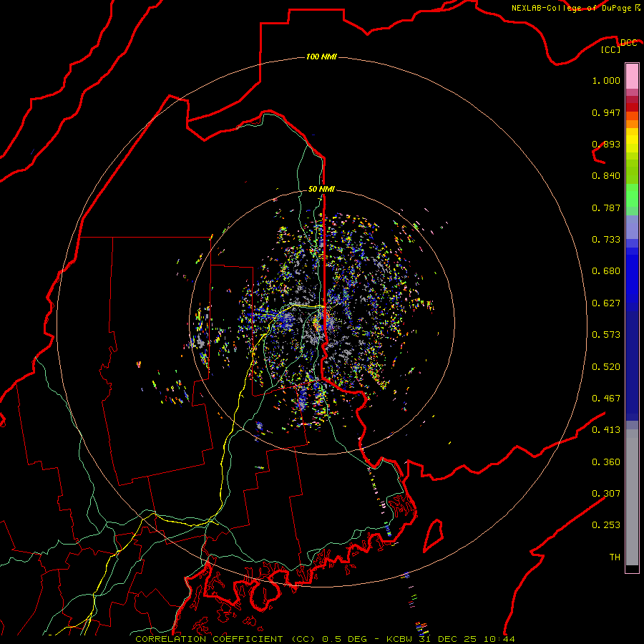Screen dimensions: 644x644
Task: Select the 0.573 scale value
Action: (x=606, y=335)
